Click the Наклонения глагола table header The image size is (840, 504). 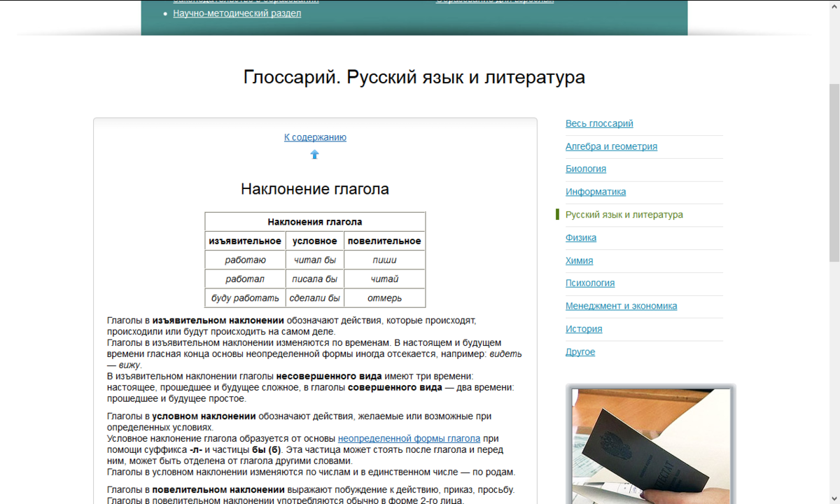point(315,222)
